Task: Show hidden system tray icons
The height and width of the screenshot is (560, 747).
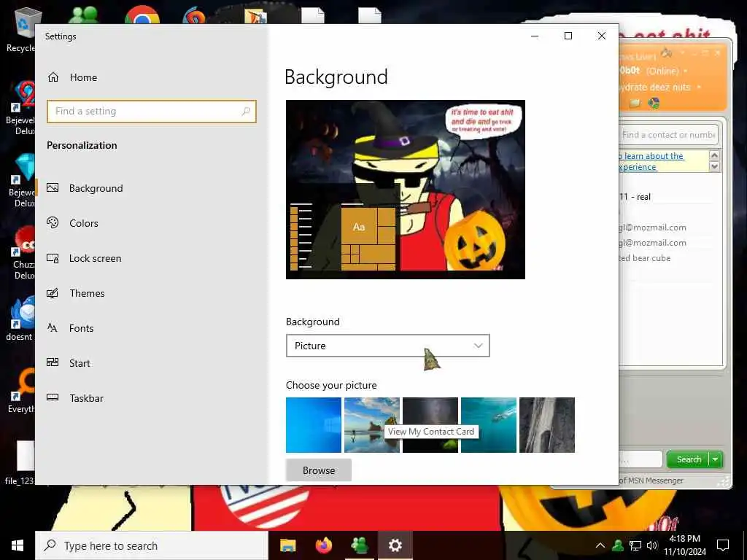Action: pos(600,545)
